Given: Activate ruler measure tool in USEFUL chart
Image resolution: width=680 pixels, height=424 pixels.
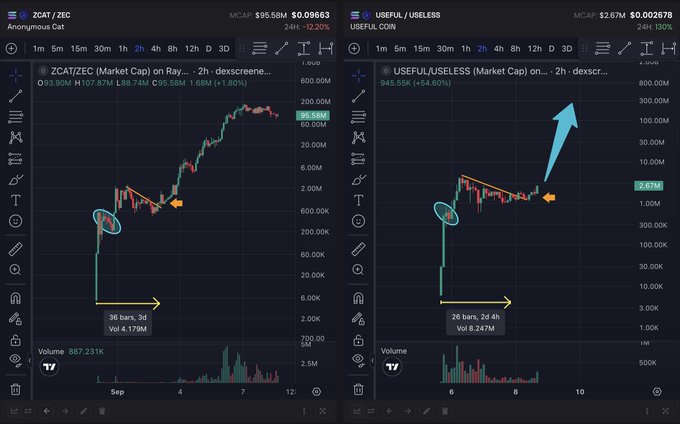Looking at the screenshot, I should (358, 249).
